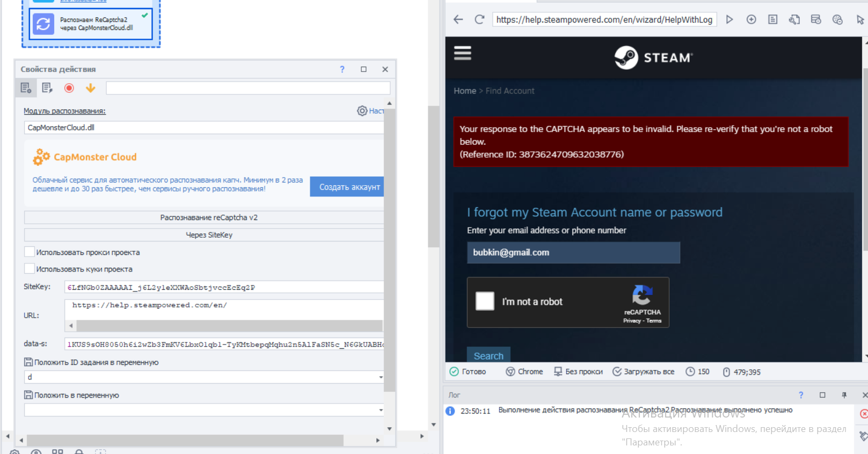This screenshot has height=454, width=868.
Task: Click the Chrome engine status indicator
Action: pyautogui.click(x=524, y=371)
